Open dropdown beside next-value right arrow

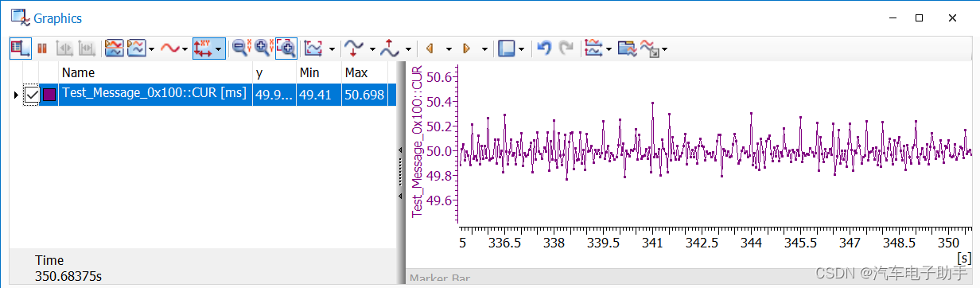pyautogui.click(x=484, y=49)
